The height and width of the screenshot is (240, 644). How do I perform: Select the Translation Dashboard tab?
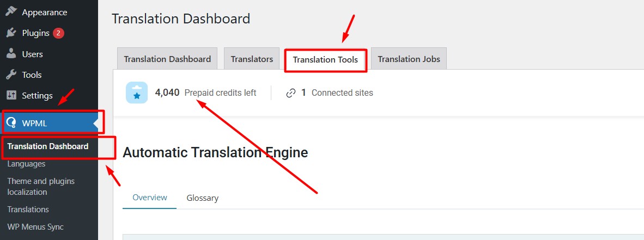tap(167, 59)
